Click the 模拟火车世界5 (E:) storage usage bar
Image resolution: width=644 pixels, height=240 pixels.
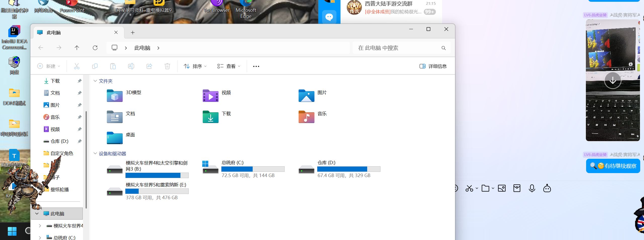click(157, 191)
